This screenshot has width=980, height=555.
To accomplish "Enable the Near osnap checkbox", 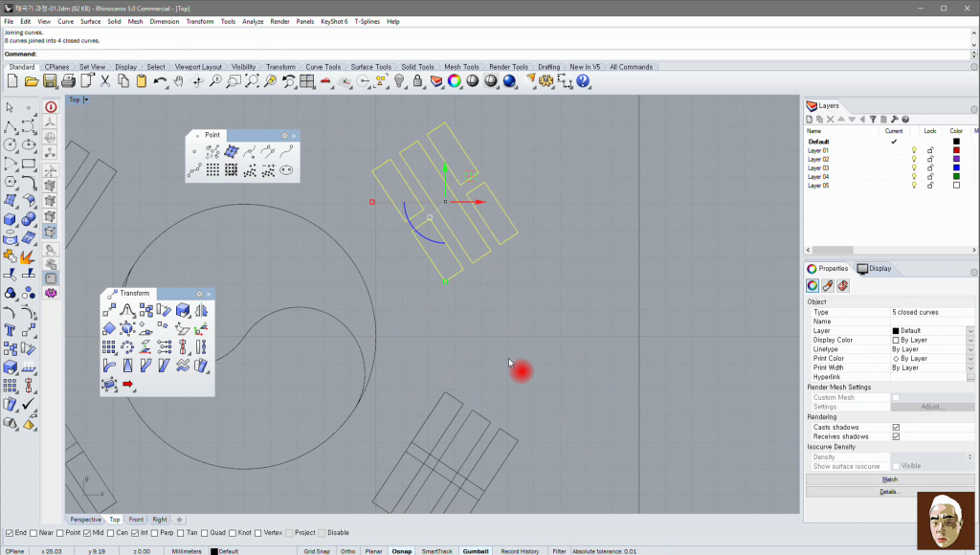I will click(x=33, y=533).
